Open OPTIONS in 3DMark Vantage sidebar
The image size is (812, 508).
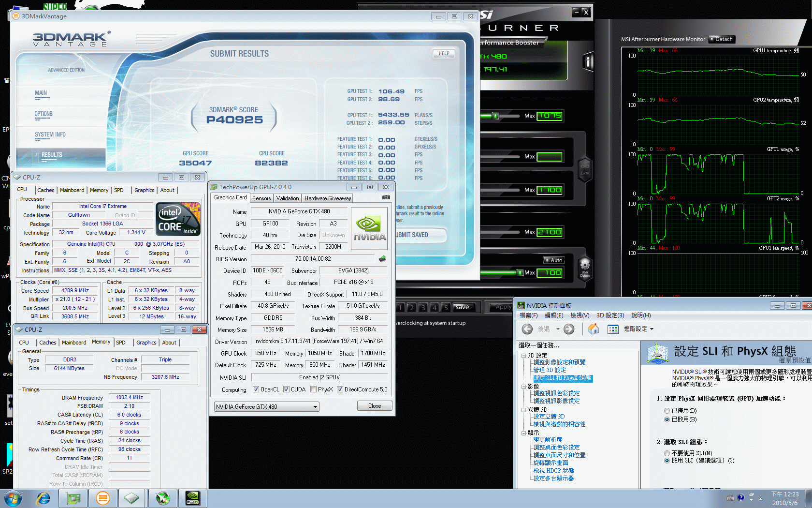[43, 114]
